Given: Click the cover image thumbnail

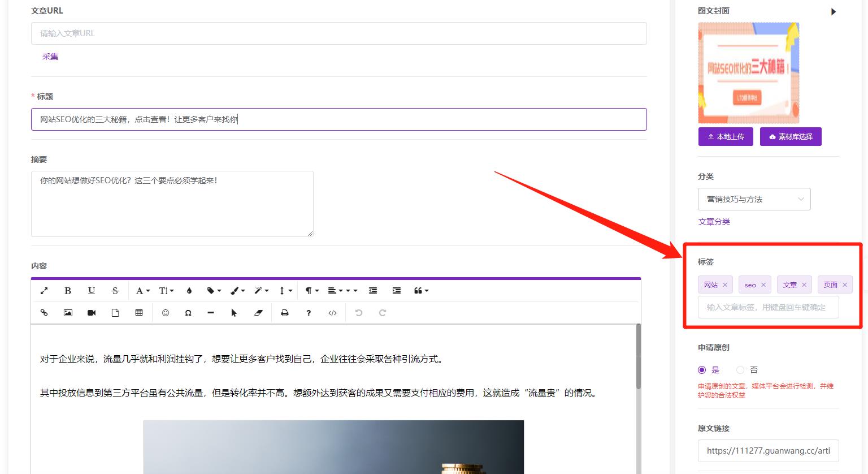Looking at the screenshot, I should tap(749, 72).
